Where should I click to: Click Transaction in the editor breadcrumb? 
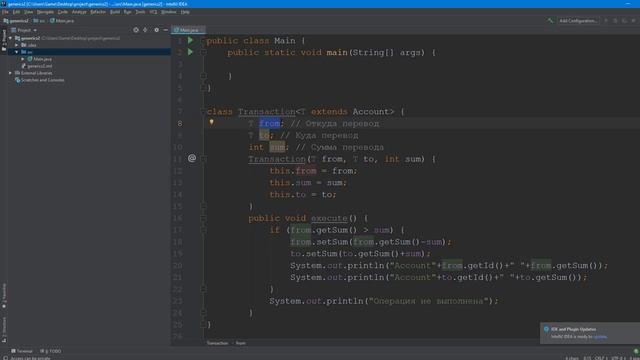217,343
